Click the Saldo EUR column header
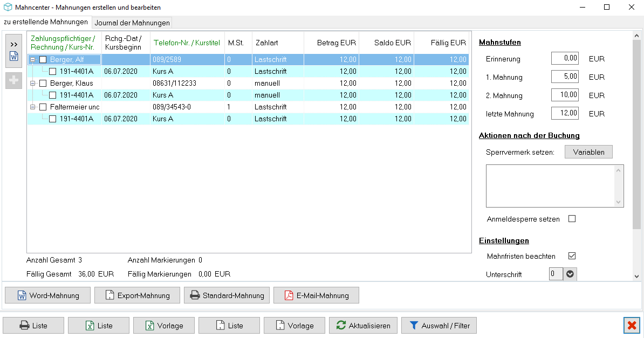This screenshot has height=338, width=644. [387, 43]
